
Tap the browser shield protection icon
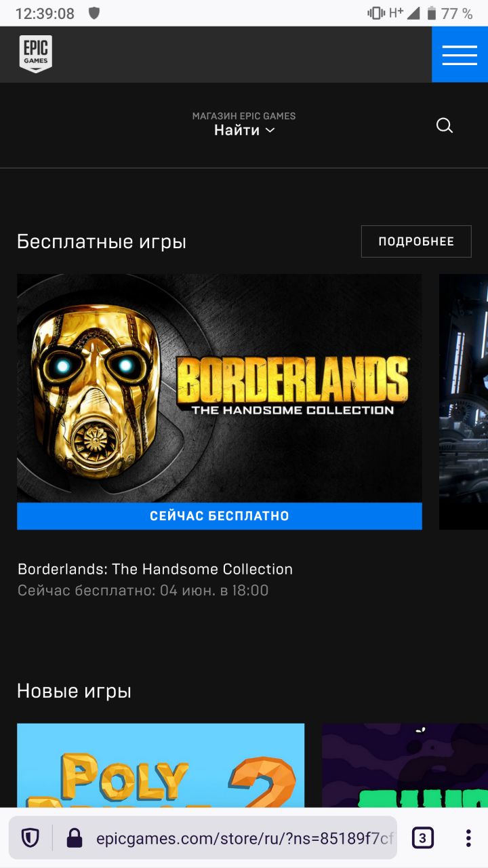tap(30, 838)
